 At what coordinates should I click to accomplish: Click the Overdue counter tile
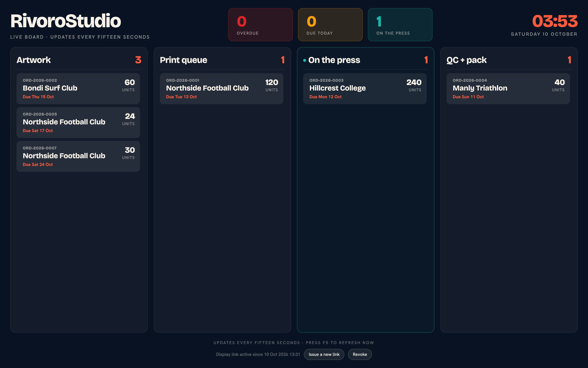261,25
